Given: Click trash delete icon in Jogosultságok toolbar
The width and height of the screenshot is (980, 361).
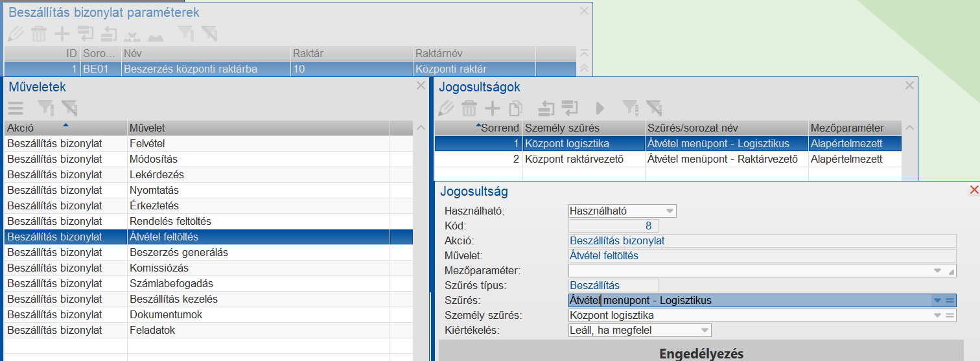Looking at the screenshot, I should tap(470, 108).
